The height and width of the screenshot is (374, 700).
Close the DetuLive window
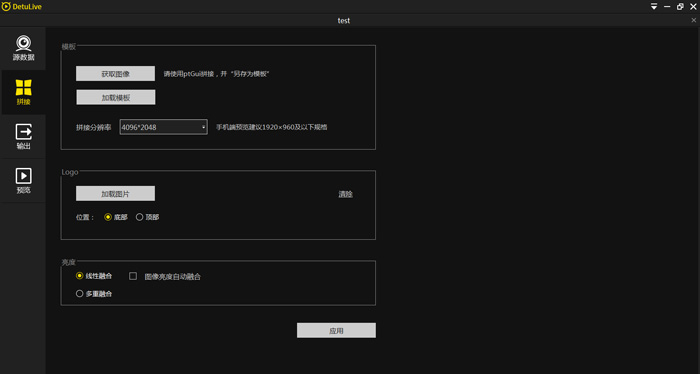tap(693, 7)
